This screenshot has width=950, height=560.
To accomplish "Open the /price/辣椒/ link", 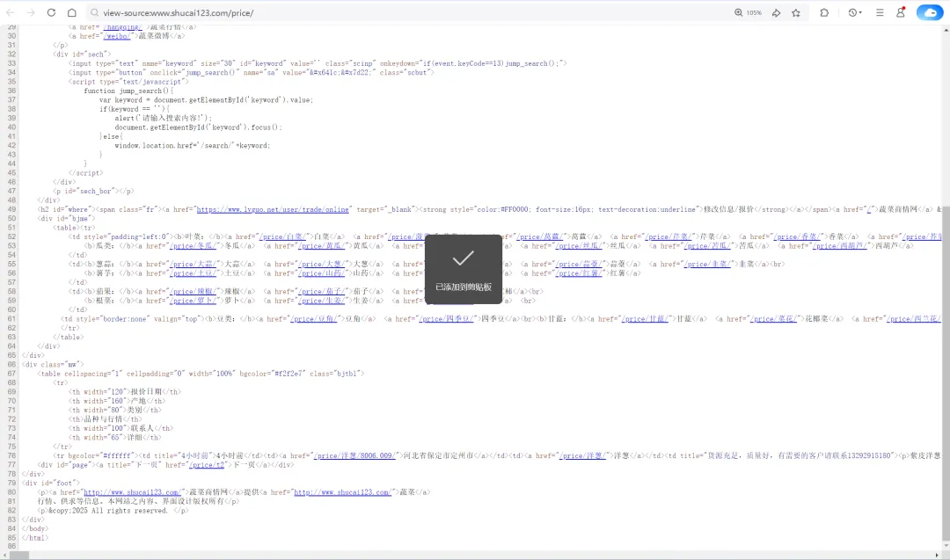I will pos(194,291).
